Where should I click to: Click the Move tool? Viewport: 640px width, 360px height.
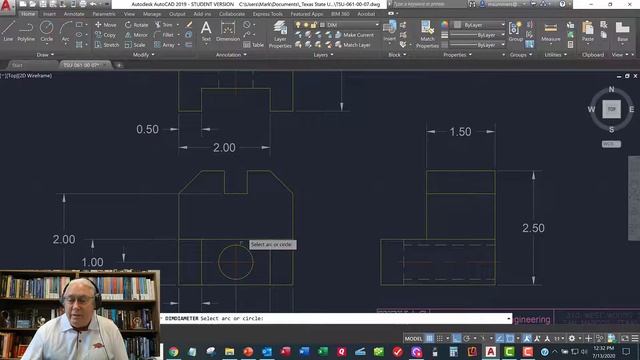106,25
